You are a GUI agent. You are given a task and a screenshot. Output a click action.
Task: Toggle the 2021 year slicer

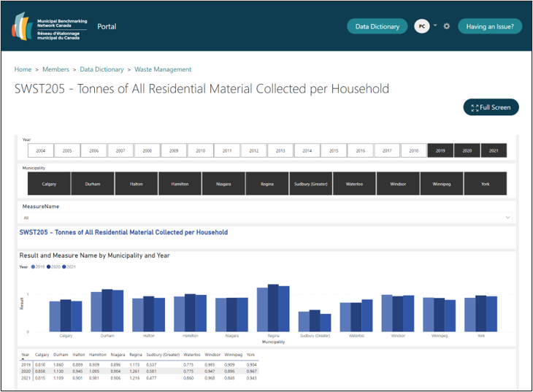(494, 150)
